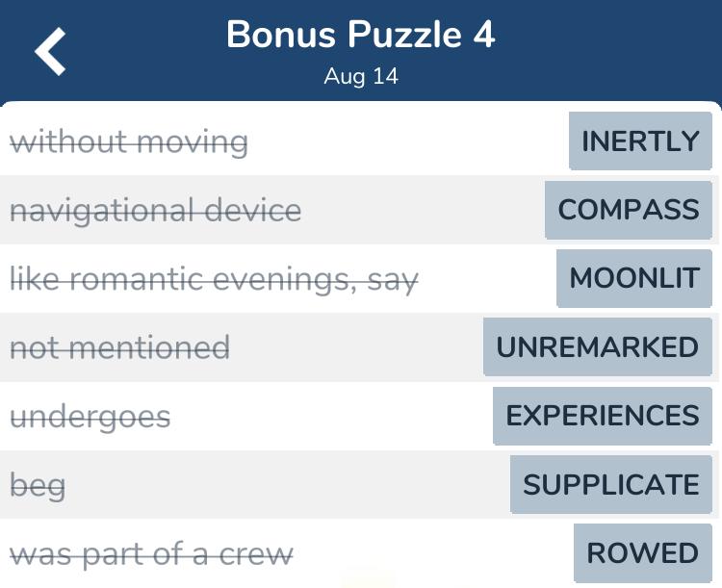Click the 'without moving' clue
The width and height of the screenshot is (722, 588).
click(x=129, y=142)
